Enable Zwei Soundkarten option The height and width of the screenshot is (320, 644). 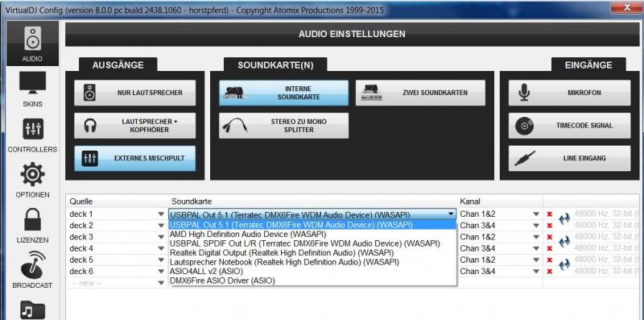pyautogui.click(x=420, y=93)
